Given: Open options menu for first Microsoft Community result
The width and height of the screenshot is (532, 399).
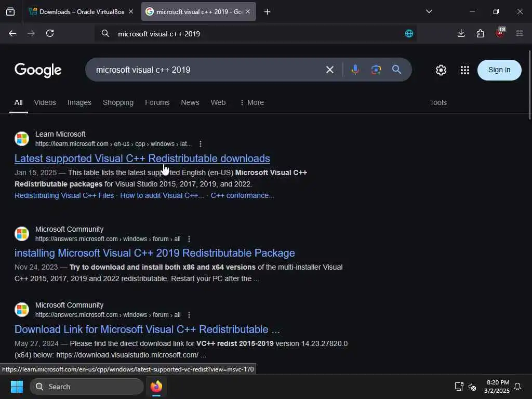Looking at the screenshot, I should [x=189, y=239].
